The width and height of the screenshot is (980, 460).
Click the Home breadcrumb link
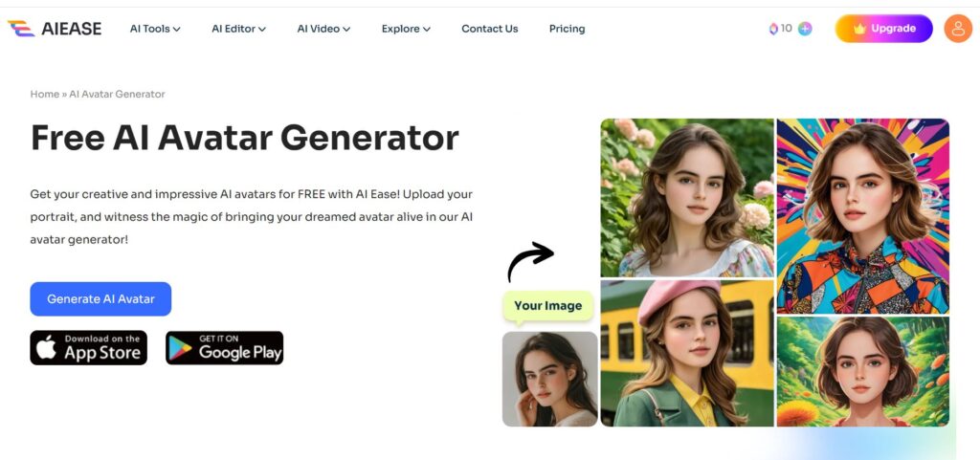[x=44, y=95]
